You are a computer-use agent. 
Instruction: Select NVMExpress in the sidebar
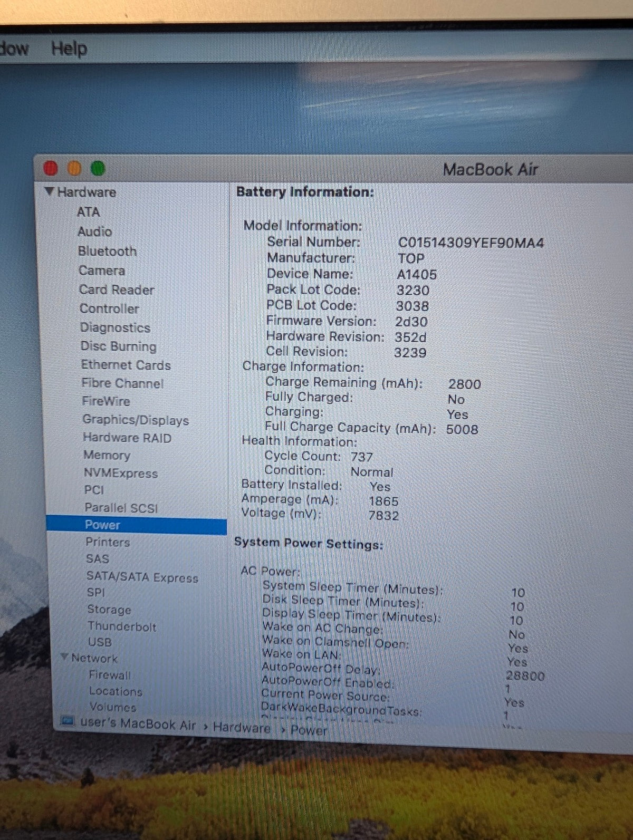(x=121, y=473)
